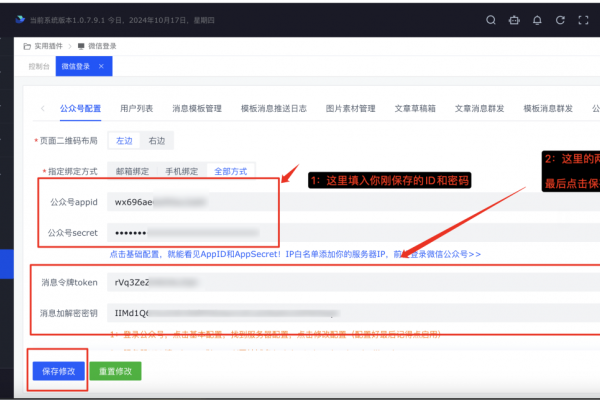Click the search icon in top bar
This screenshot has width=600, height=400.
(491, 20)
